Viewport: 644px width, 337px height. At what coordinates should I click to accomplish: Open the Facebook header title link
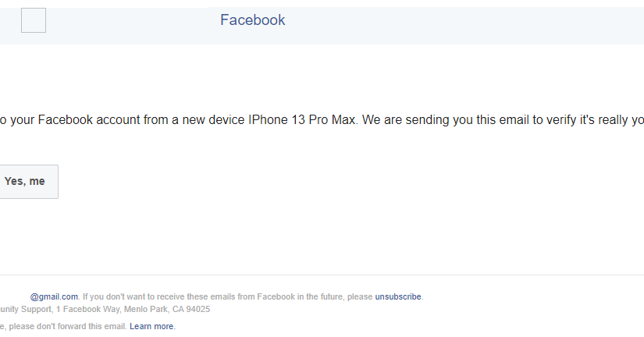pyautogui.click(x=252, y=20)
